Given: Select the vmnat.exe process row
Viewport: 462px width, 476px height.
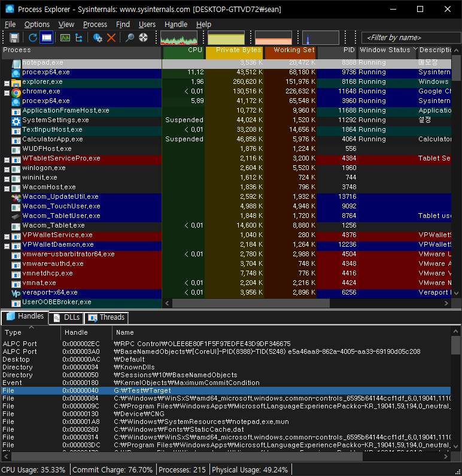Looking at the screenshot, I should (x=226, y=283).
